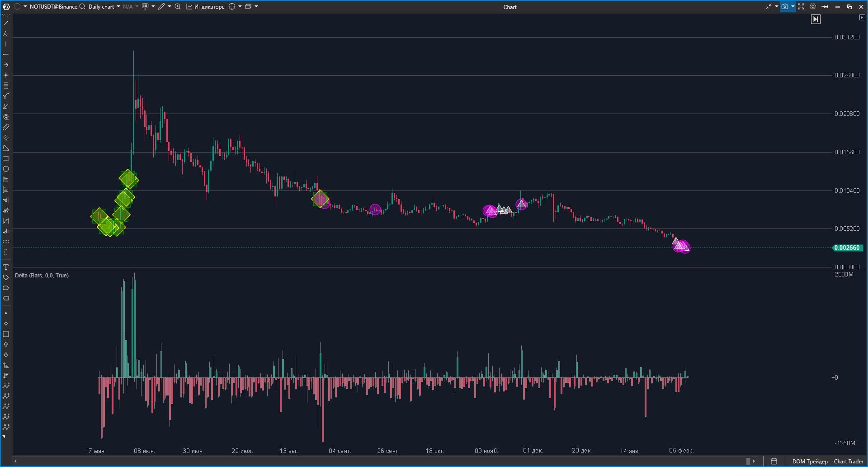The image size is (868, 467).
Task: Open the Chart Trader panel
Action: (x=849, y=462)
